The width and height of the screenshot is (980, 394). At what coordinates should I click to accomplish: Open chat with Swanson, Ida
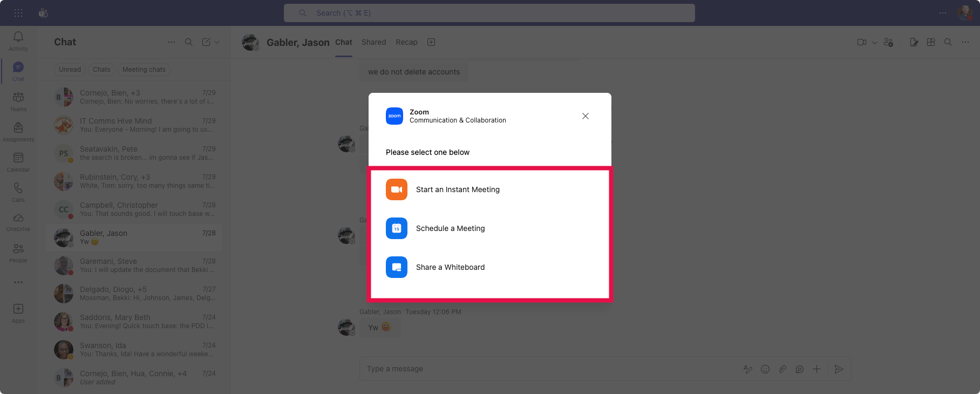click(x=134, y=350)
